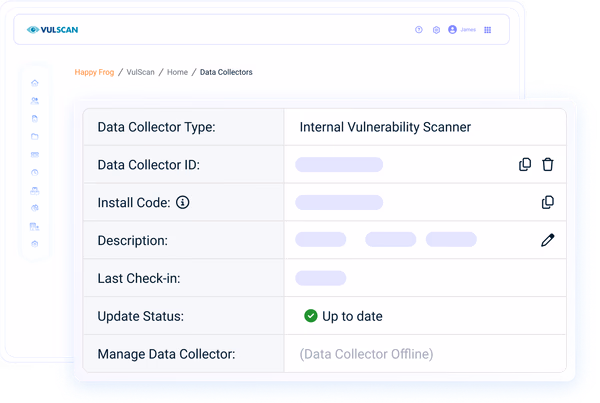Copy the Install Code value
This screenshot has height=403, width=600.
click(x=548, y=202)
